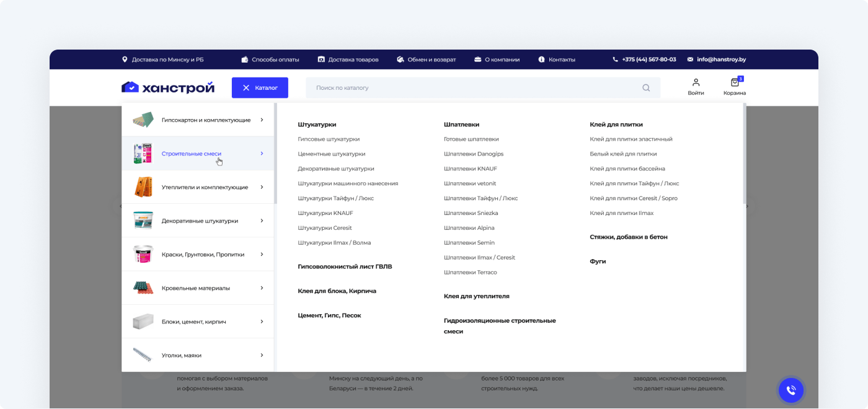Viewport: 868px width, 409px height.
Task: Expand the Декоративные штукатурки category arrow
Action: pyautogui.click(x=262, y=221)
